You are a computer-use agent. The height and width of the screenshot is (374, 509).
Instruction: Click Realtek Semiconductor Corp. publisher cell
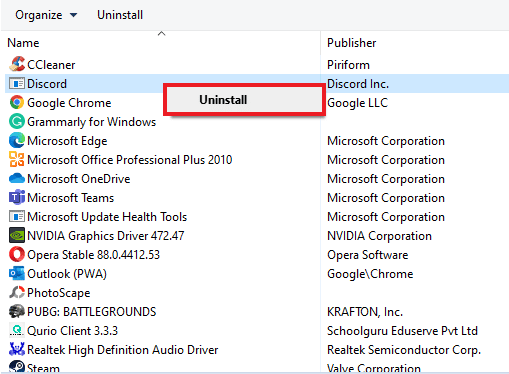tap(404, 350)
